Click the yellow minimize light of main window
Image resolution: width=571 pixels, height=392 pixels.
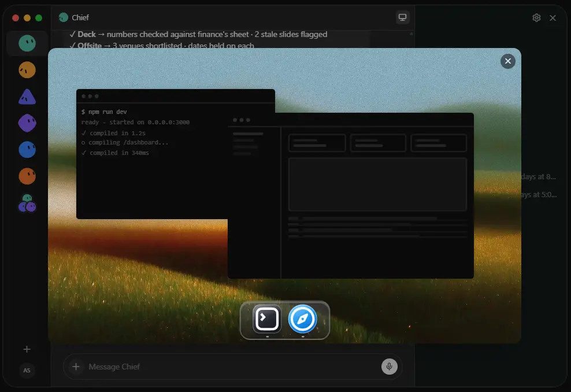click(27, 18)
